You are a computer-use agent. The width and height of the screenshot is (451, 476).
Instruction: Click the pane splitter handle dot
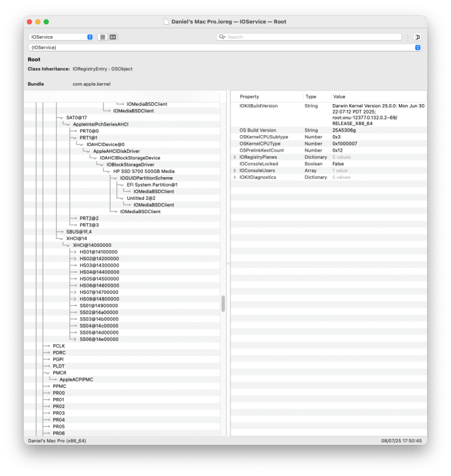tap(228, 263)
